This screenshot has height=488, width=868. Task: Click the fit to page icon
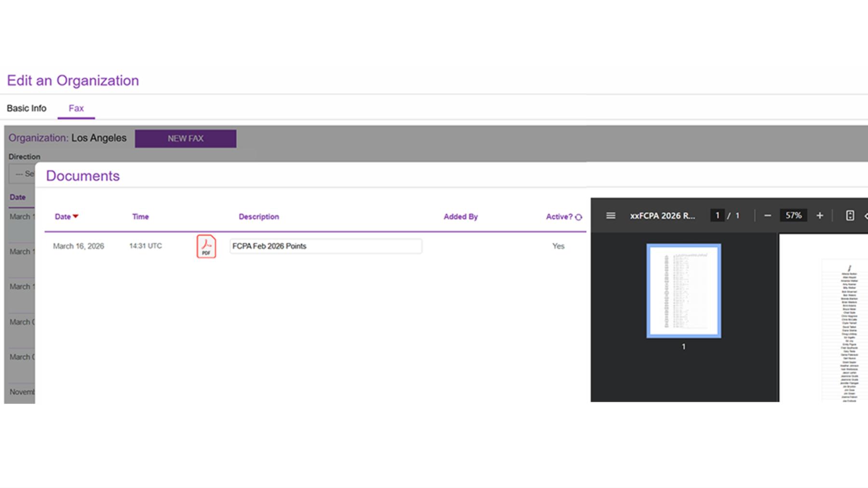click(x=850, y=215)
